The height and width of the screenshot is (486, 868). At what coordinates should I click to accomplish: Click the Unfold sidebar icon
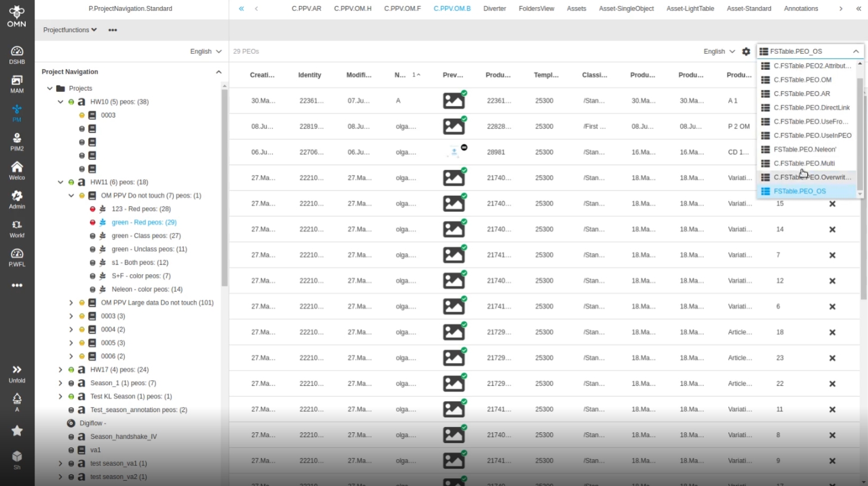[x=17, y=370]
